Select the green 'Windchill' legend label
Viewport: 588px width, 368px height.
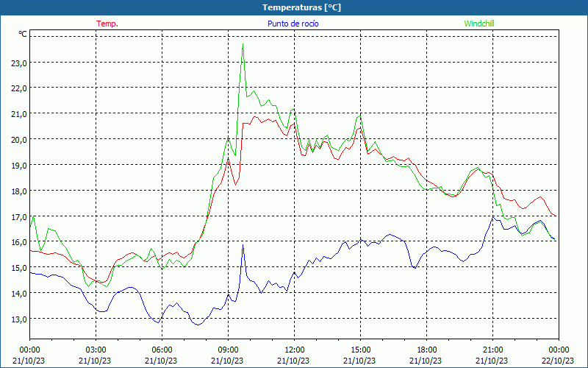479,24
